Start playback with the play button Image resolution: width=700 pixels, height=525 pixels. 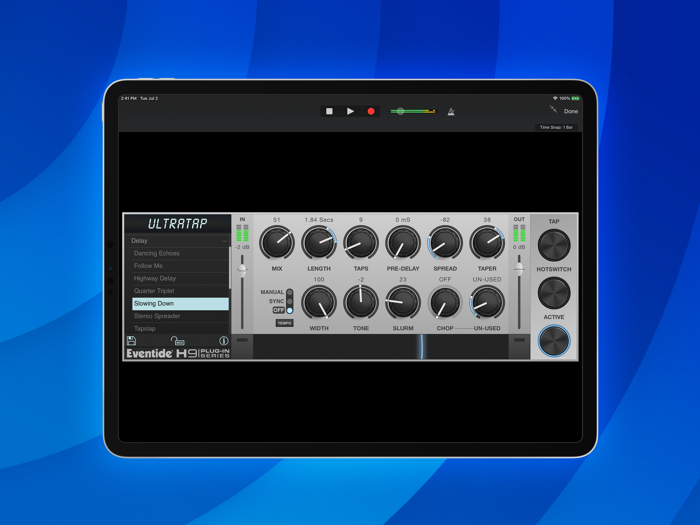pos(350,111)
